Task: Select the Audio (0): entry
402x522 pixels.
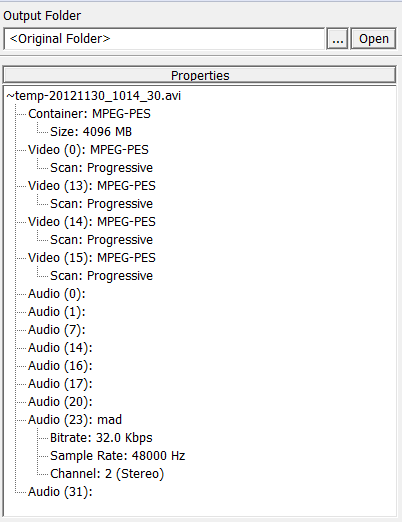Action: click(57, 294)
